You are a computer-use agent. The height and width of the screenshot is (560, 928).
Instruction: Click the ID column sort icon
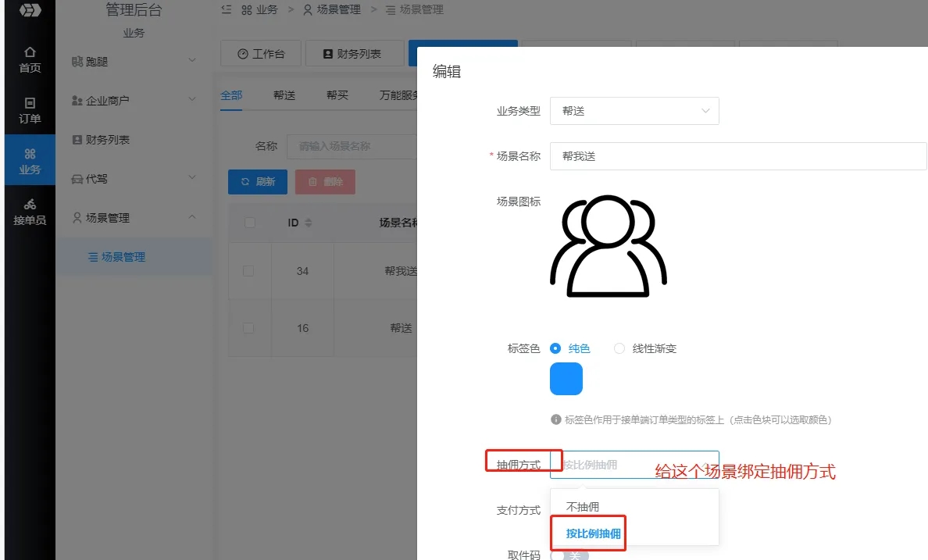pos(308,223)
